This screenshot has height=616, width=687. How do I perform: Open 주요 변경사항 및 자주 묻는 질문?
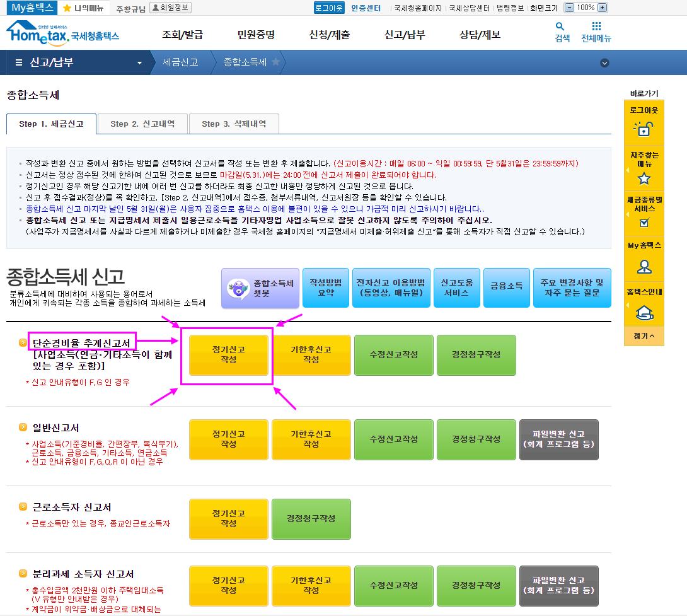coord(572,288)
